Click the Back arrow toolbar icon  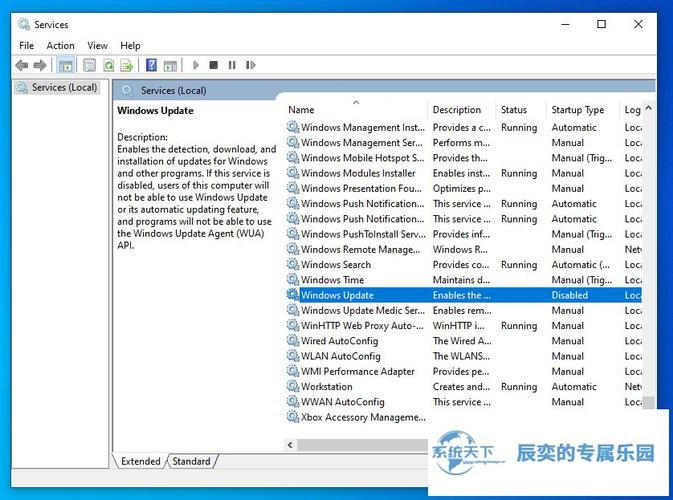click(x=21, y=65)
